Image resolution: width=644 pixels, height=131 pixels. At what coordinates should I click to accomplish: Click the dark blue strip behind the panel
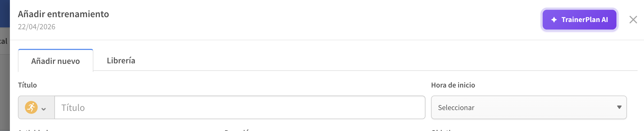5,13
